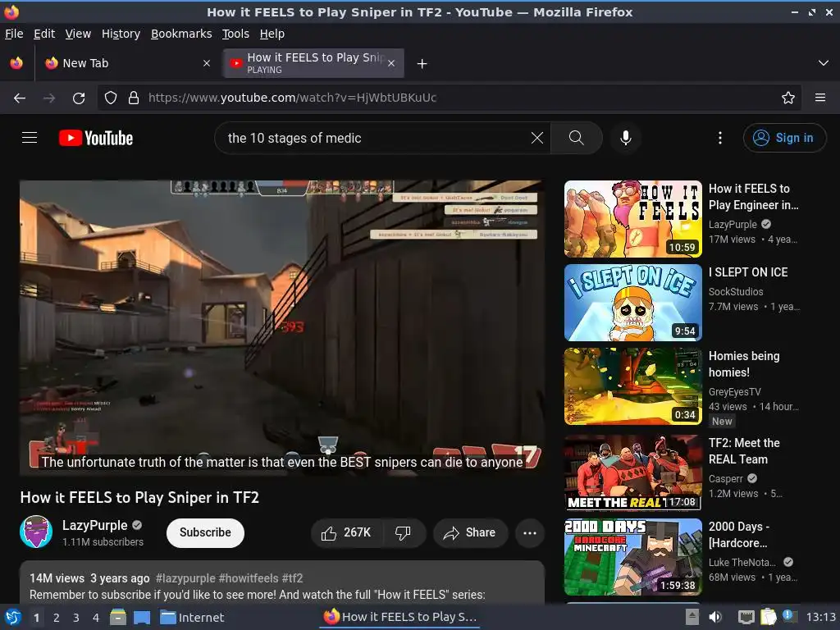Switch to workspace 2 in taskbar
This screenshot has height=630, width=840.
56,618
